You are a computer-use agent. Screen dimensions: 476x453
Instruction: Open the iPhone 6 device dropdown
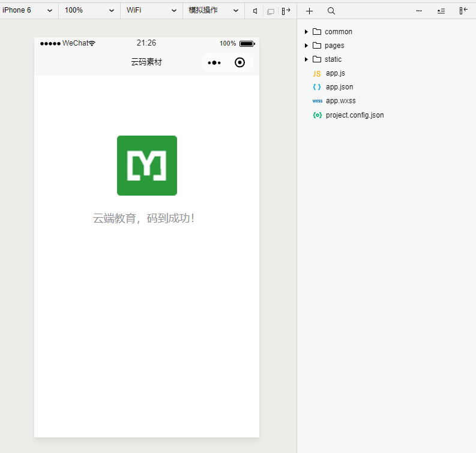point(29,10)
